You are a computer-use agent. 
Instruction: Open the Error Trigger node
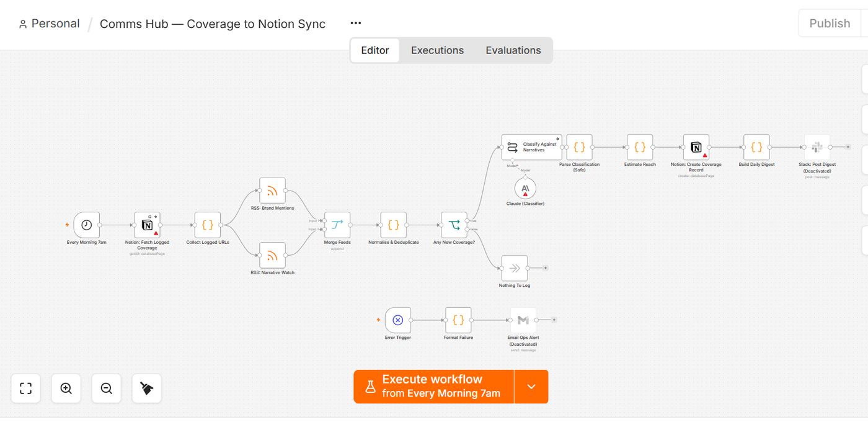click(x=398, y=320)
